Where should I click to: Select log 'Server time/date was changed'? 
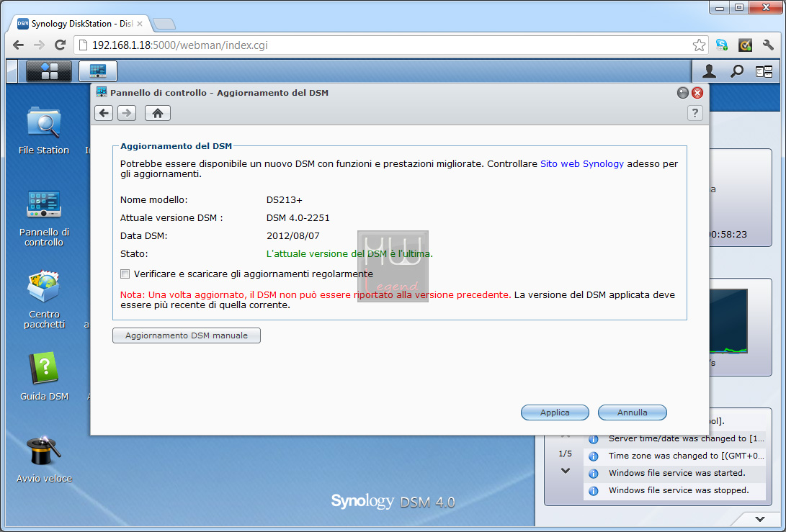point(675,439)
